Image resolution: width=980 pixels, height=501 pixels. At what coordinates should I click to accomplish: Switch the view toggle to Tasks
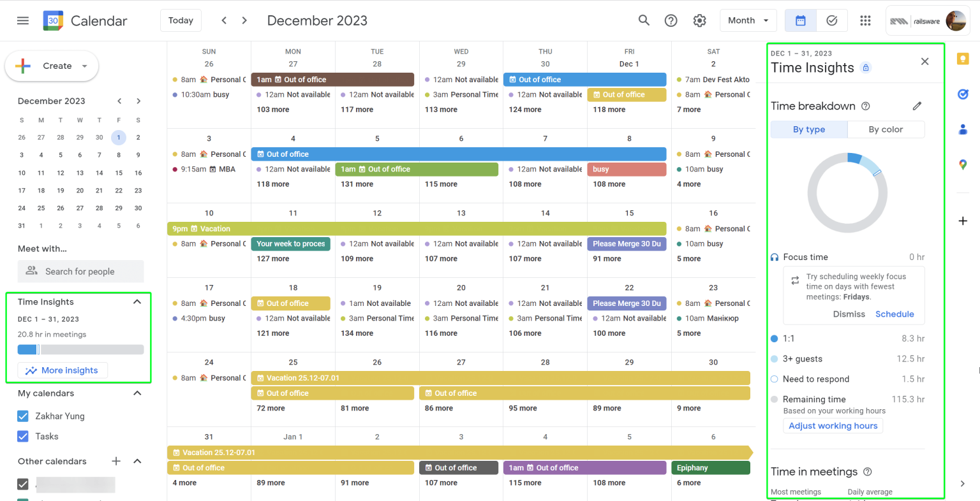pyautogui.click(x=831, y=20)
